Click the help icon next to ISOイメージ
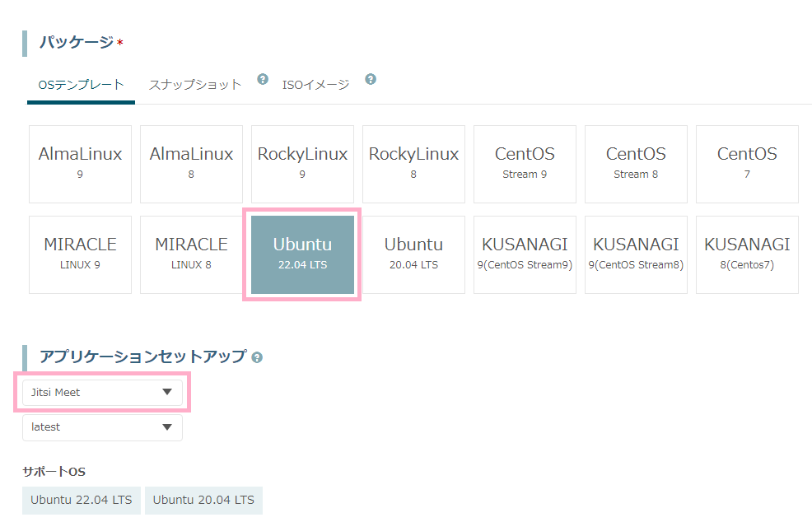The image size is (812, 522). [371, 79]
